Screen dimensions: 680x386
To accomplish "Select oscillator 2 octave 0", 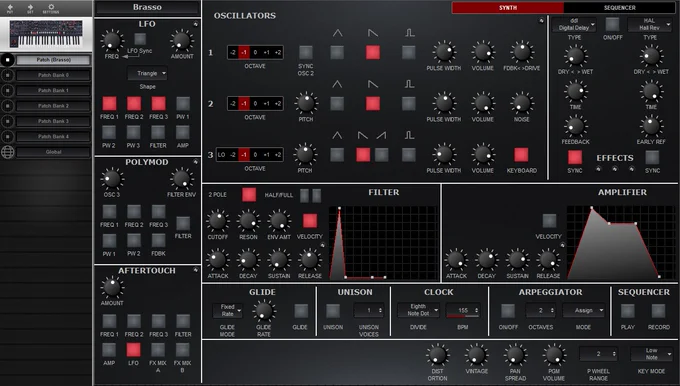I will 255,104.
